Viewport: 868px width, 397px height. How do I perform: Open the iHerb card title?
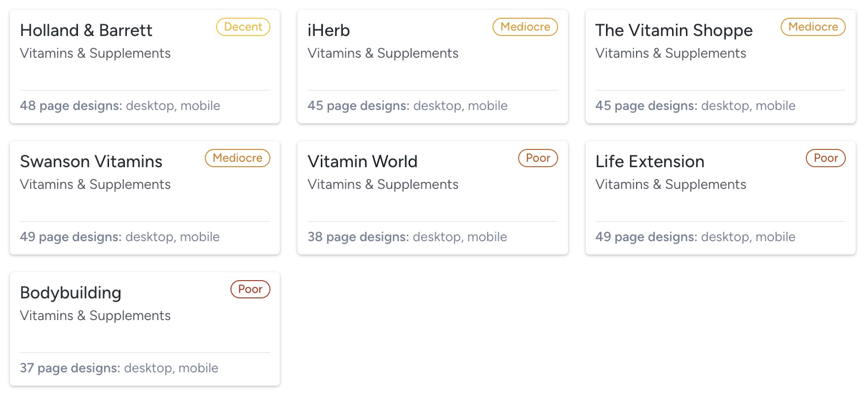pos(328,31)
